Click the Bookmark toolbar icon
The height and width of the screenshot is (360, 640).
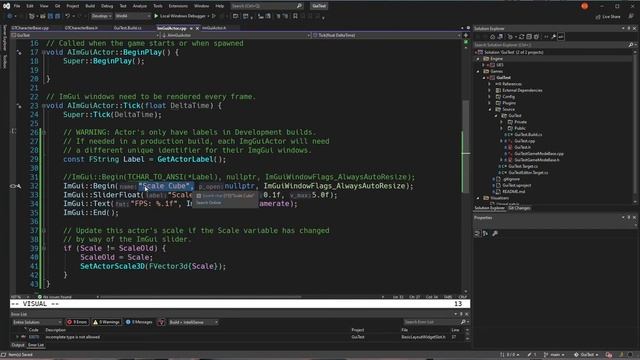pos(295,16)
